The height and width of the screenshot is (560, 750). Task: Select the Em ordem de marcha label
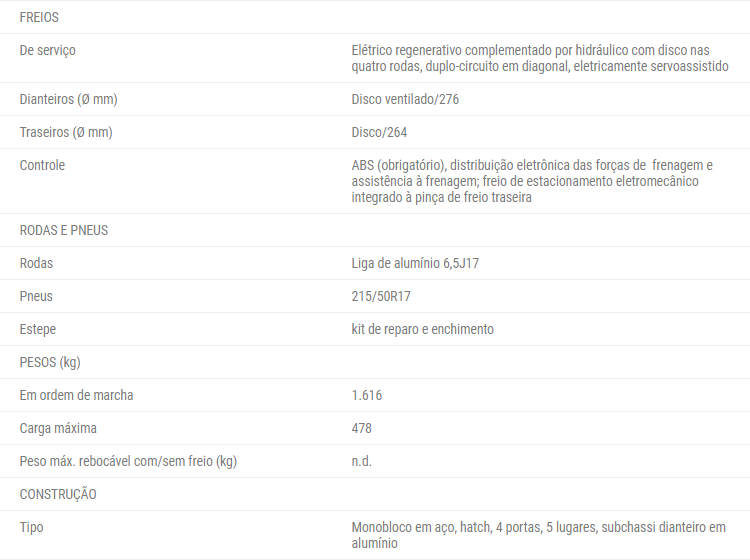[77, 395]
